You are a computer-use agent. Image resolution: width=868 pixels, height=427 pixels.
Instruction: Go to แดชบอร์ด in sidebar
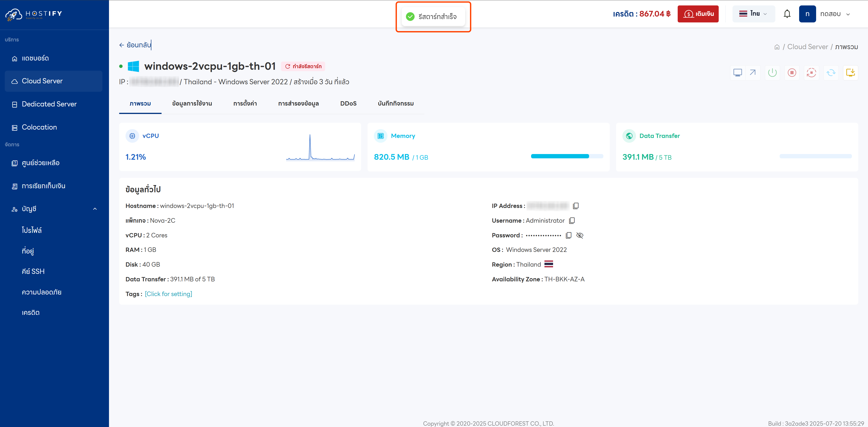tap(54, 58)
